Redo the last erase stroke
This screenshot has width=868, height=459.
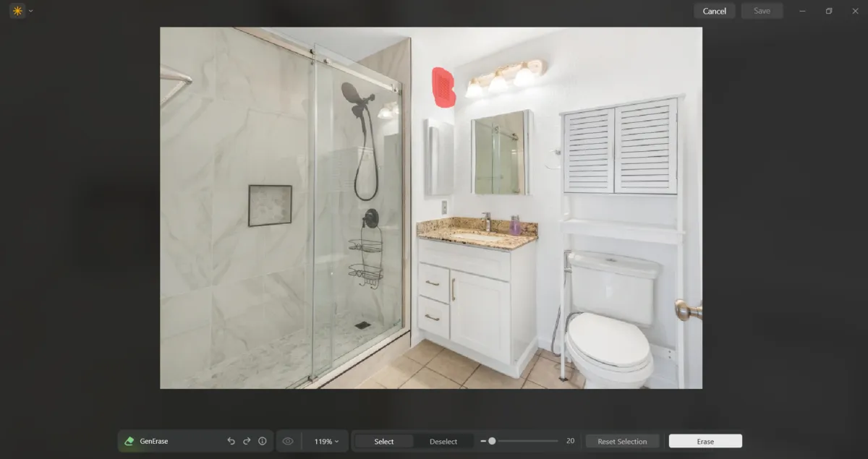[247, 441]
